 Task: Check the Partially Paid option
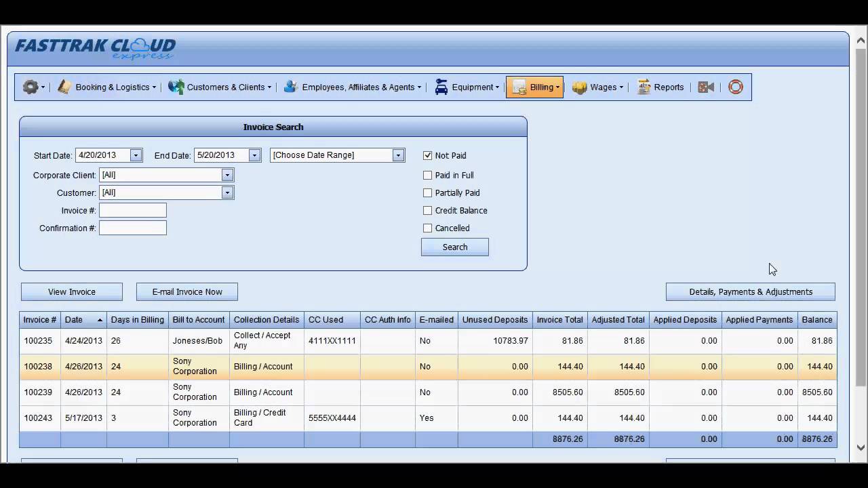(427, 192)
